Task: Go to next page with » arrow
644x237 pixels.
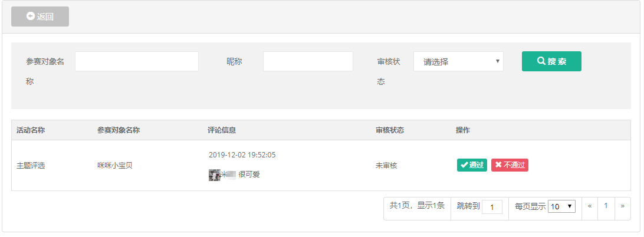Action: 623,206
